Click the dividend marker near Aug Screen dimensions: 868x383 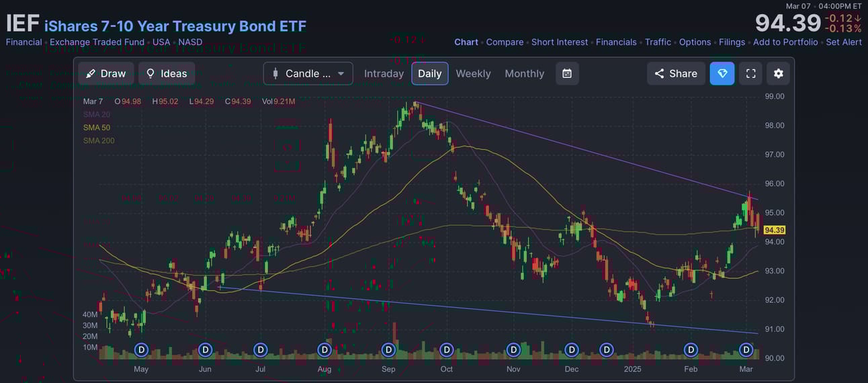(324, 349)
